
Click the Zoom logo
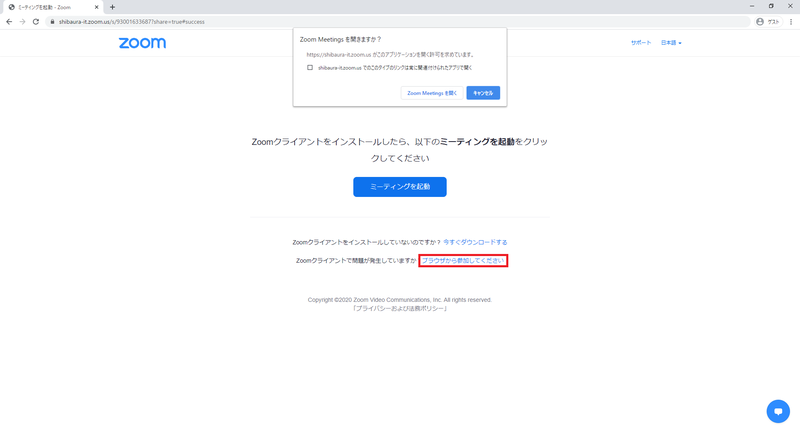pyautogui.click(x=142, y=43)
